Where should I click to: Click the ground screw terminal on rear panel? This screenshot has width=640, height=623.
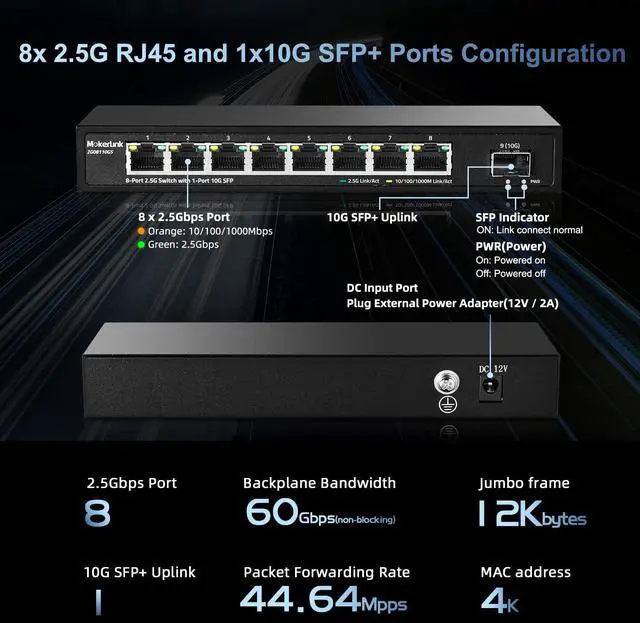447,382
